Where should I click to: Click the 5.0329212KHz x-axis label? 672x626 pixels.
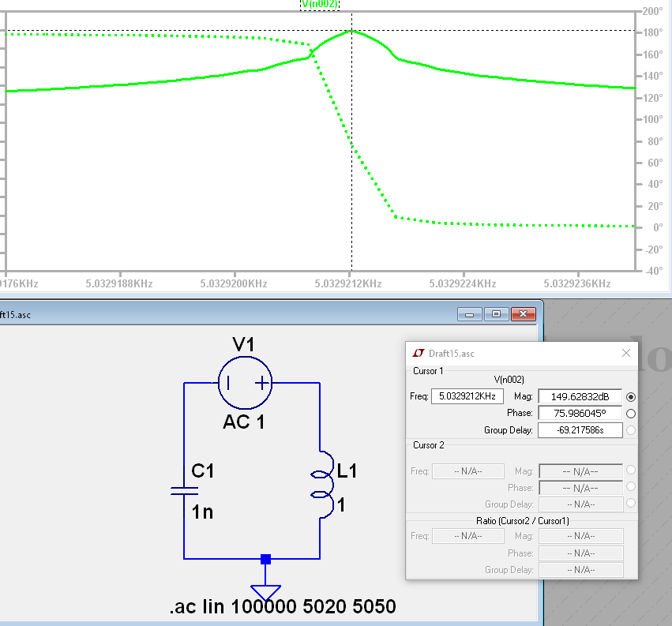(348, 283)
